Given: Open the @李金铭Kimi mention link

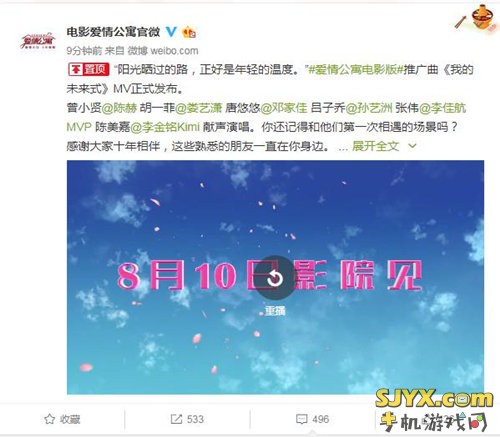Looking at the screenshot, I should point(165,127).
